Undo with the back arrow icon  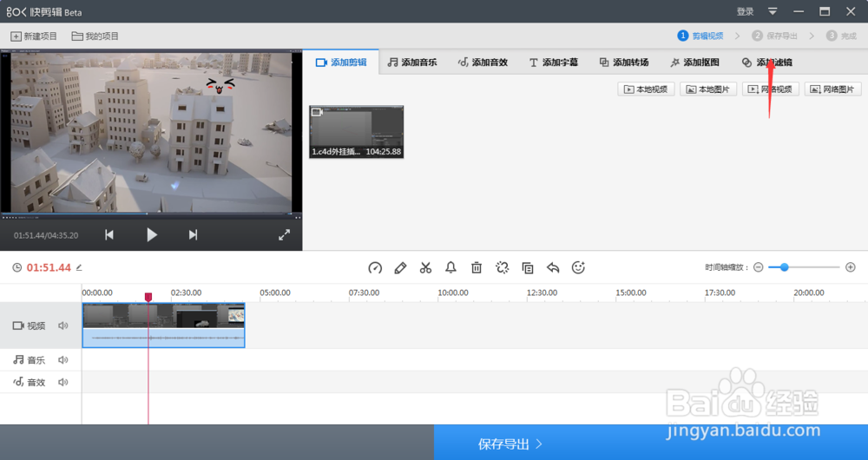(x=552, y=268)
